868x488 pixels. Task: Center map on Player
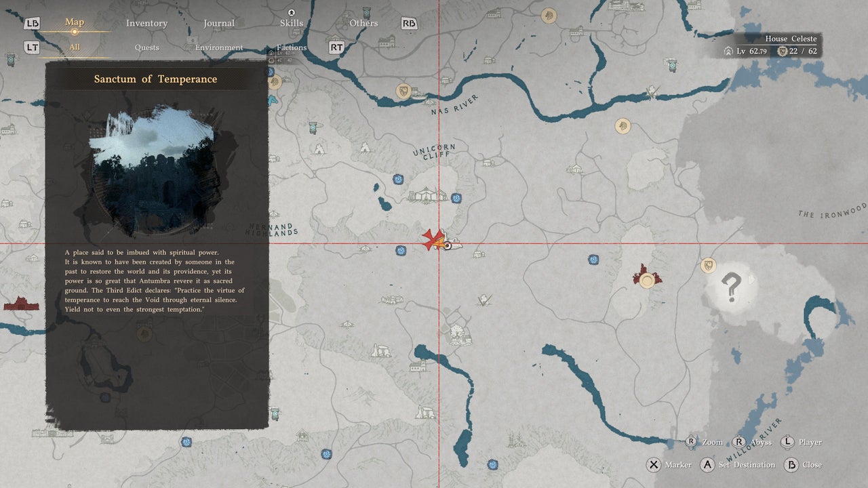click(810, 442)
